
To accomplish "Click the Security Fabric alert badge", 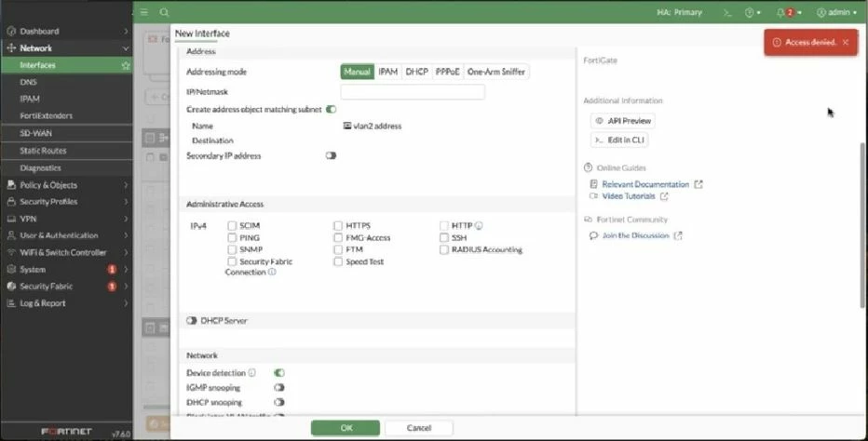I will tap(112, 287).
